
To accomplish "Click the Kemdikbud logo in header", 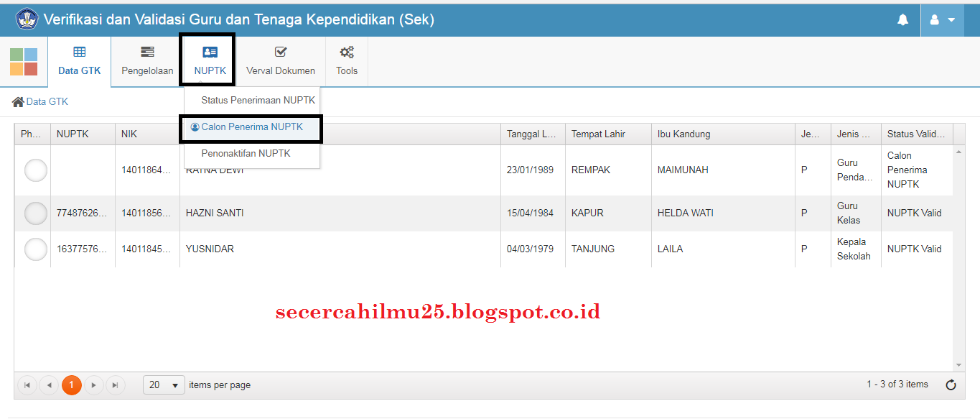I will (x=27, y=19).
